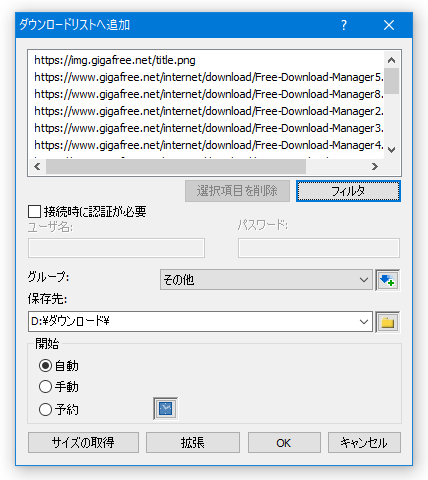Screen dimensions: 428x480
Task: Click the パスワード input field
Action: (x=319, y=248)
